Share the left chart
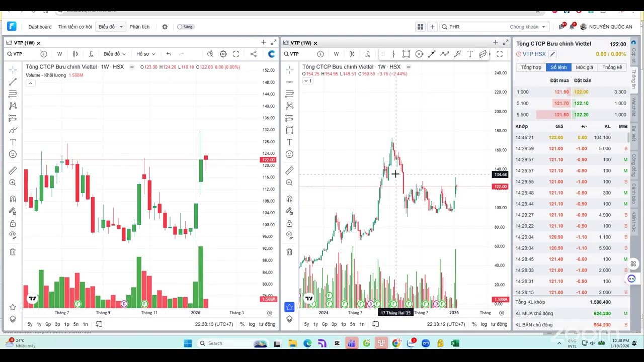 point(254,54)
